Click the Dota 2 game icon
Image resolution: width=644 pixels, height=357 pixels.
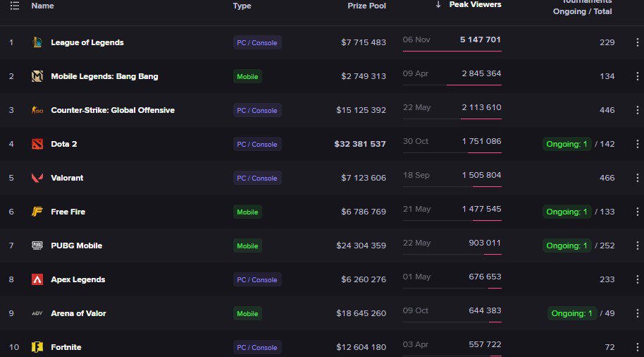(x=37, y=144)
